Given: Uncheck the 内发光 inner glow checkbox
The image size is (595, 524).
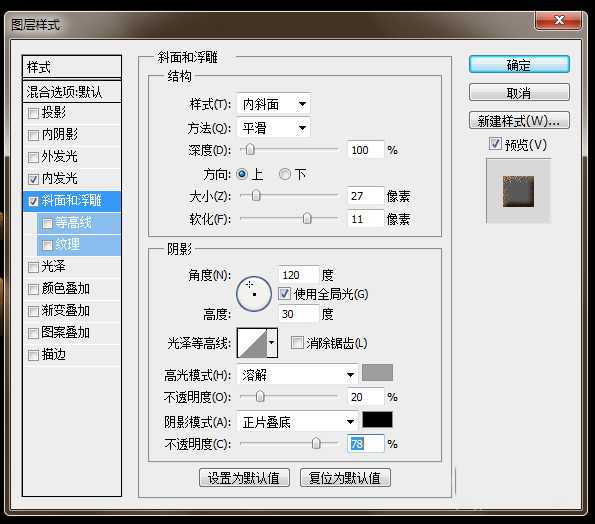Looking at the screenshot, I should pyautogui.click(x=33, y=179).
